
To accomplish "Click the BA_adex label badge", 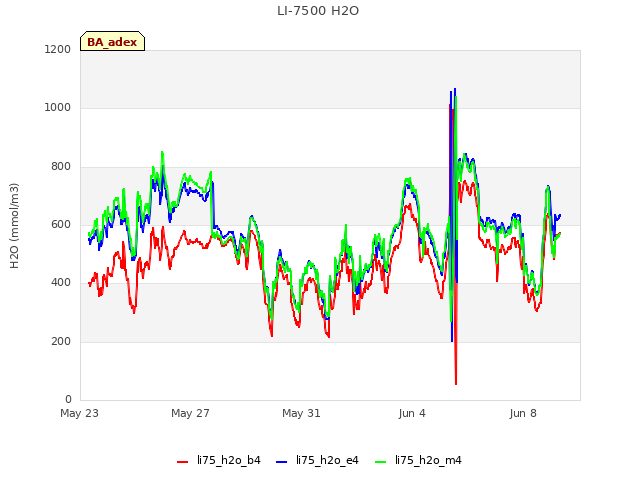I will tap(112, 41).
